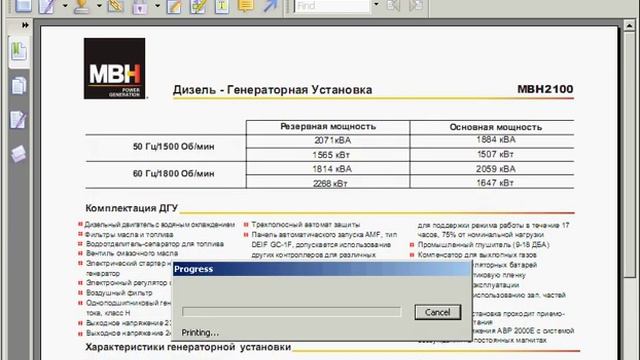The height and width of the screenshot is (360, 640).
Task: Open the Bookmarks navigation panel
Action: click(19, 51)
